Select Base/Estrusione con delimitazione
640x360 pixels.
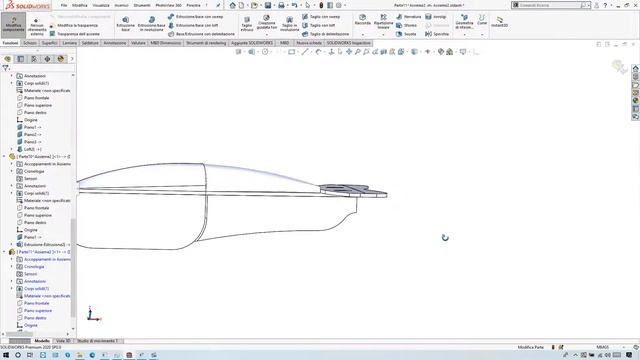point(201,34)
